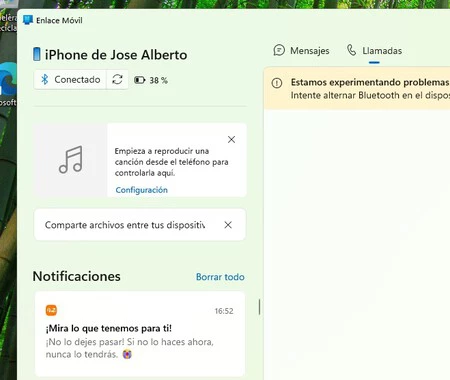Open the Comparte archivos entre tus dispositivos card
This screenshot has width=450, height=380.
[x=140, y=225]
